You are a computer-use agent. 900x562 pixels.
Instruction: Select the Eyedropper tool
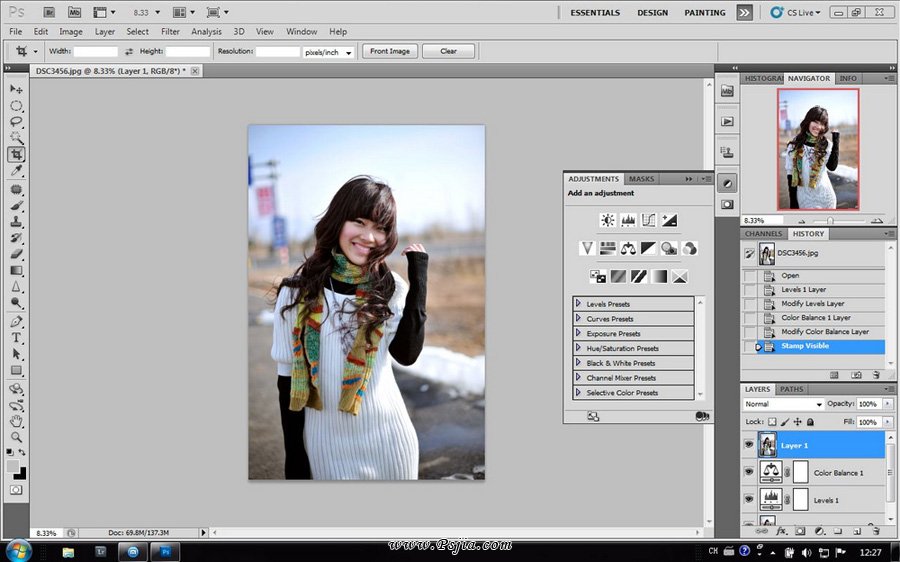click(x=17, y=171)
